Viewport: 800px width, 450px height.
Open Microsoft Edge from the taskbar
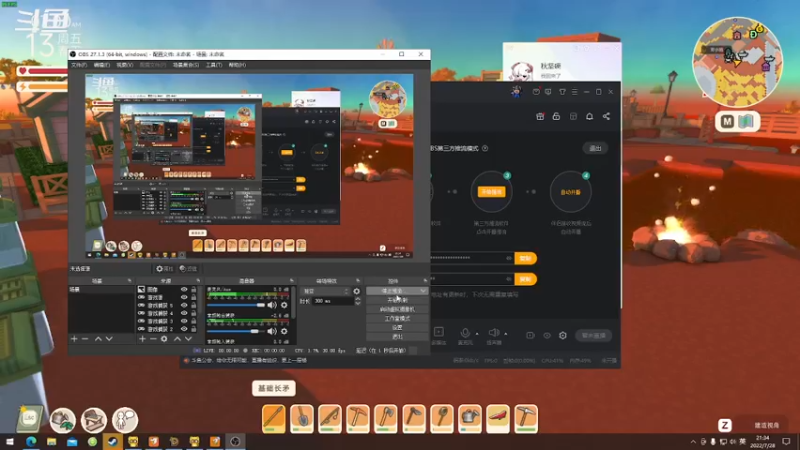click(x=31, y=441)
